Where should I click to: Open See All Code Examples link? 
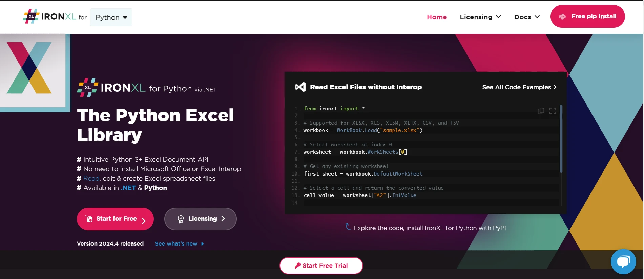click(519, 87)
